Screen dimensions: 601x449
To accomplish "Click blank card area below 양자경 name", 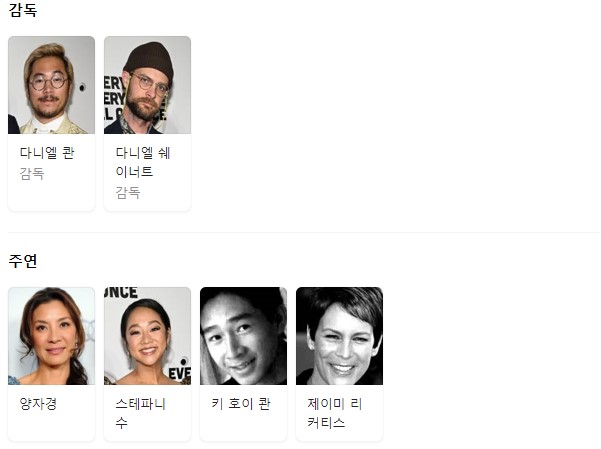I will coord(51,428).
